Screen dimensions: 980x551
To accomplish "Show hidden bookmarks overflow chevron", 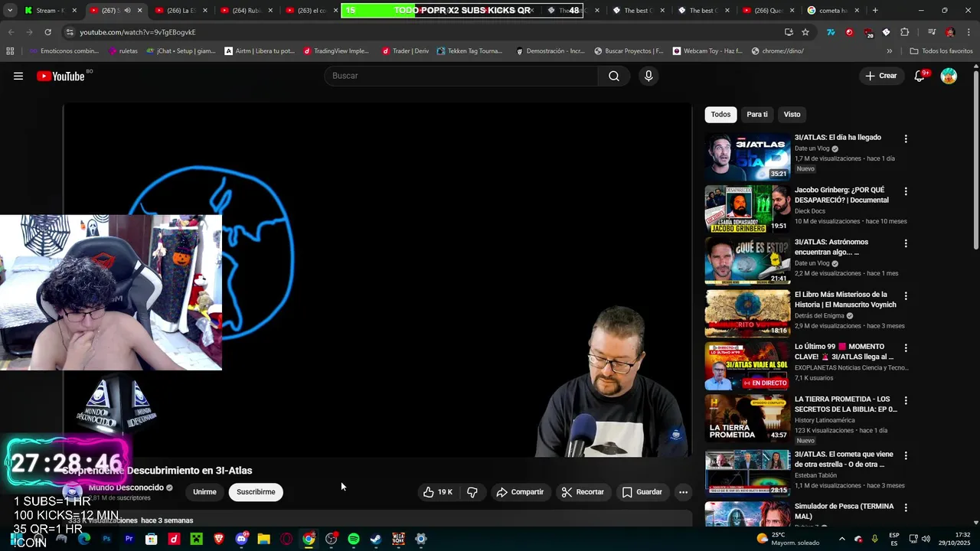I will pos(889,51).
